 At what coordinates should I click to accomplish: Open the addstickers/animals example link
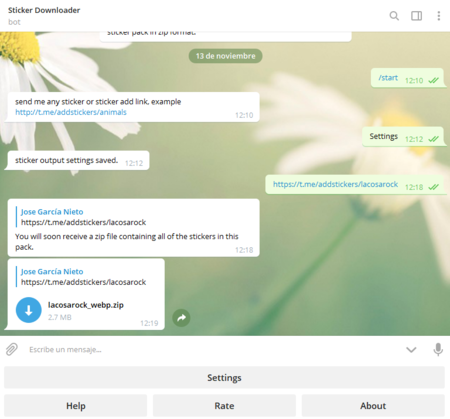(x=71, y=112)
